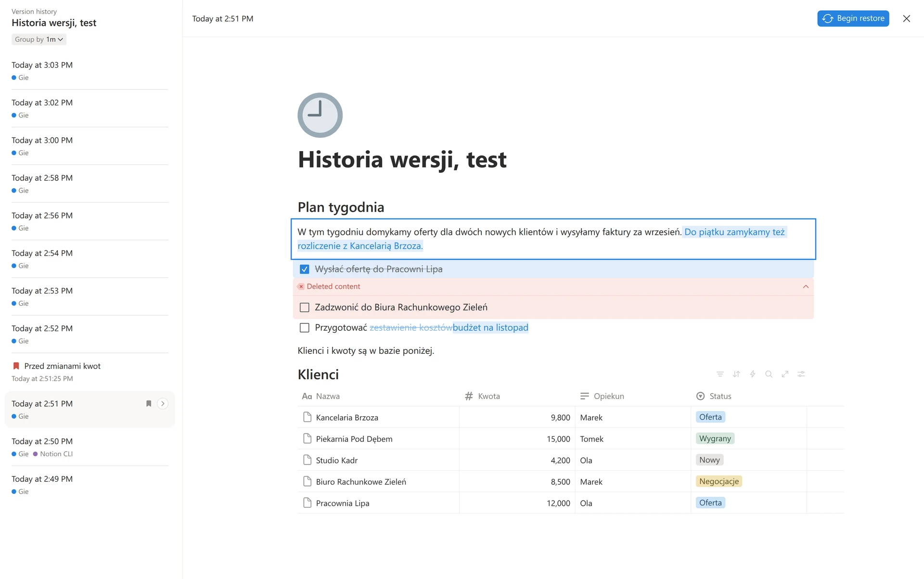Open the search icon in Klienci toolbar
The width and height of the screenshot is (924, 579).
coord(769,374)
